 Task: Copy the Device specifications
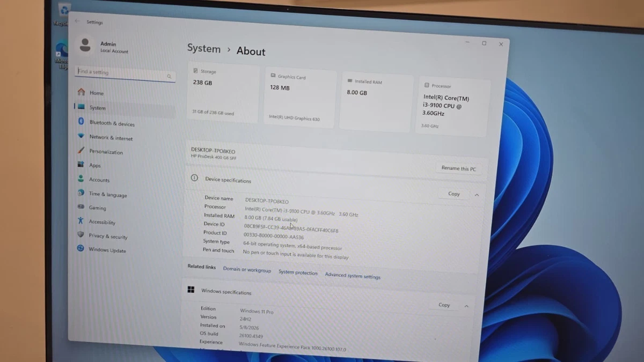pyautogui.click(x=454, y=194)
